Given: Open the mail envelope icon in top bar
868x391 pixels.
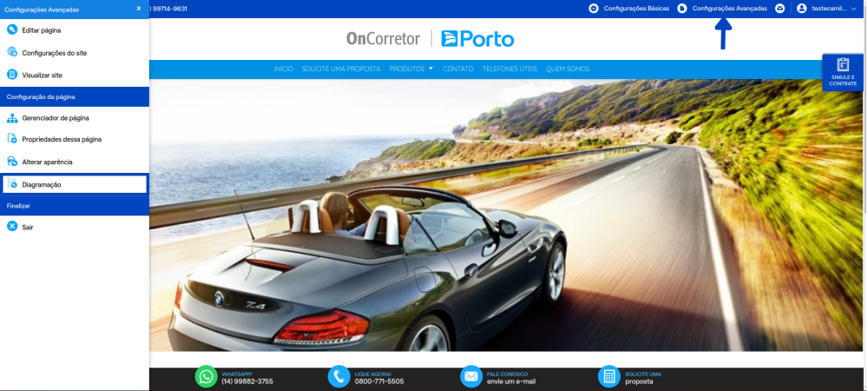Looking at the screenshot, I should (x=780, y=9).
